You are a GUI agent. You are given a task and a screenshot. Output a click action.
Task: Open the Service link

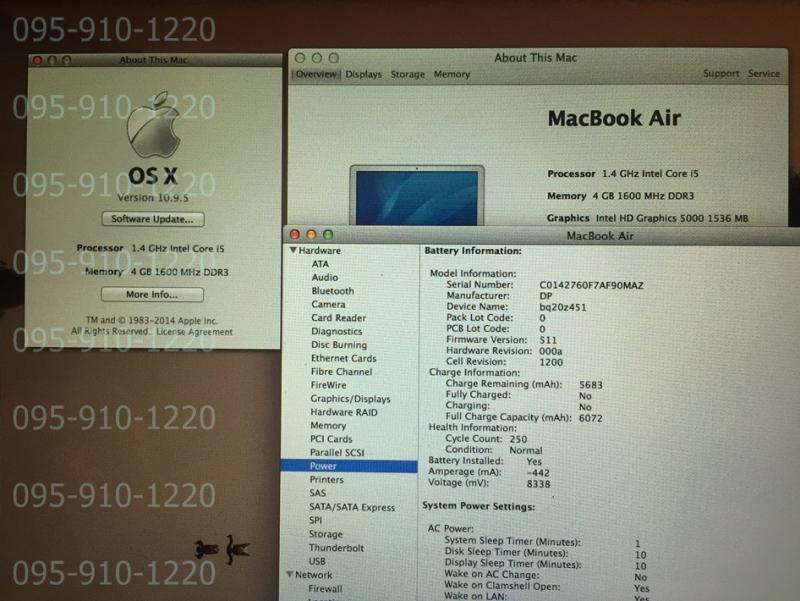(x=764, y=73)
